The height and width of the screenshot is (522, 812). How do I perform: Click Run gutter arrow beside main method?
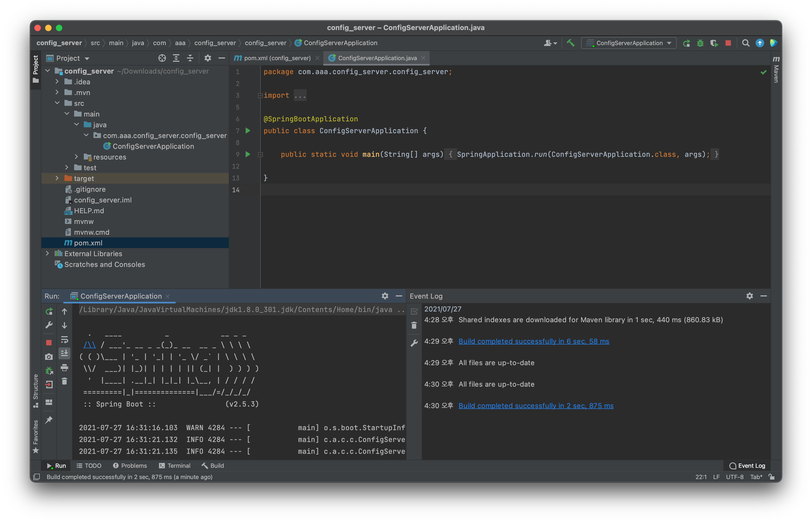pos(248,154)
